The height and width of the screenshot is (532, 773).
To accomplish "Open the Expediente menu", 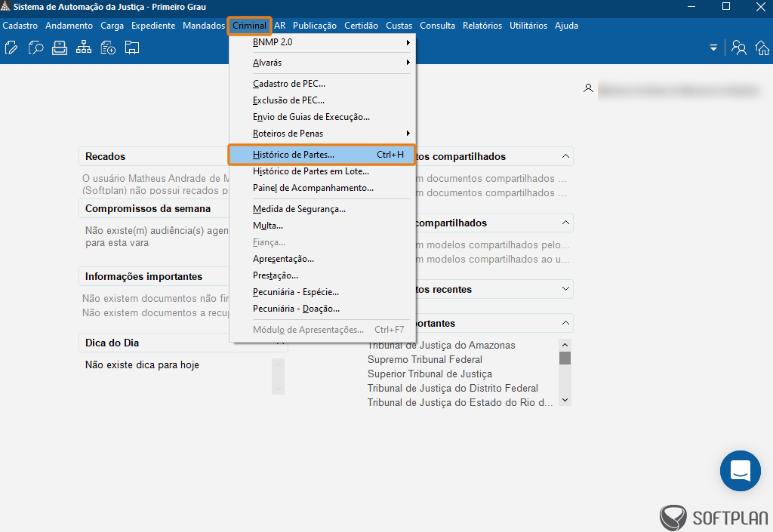I will point(152,26).
